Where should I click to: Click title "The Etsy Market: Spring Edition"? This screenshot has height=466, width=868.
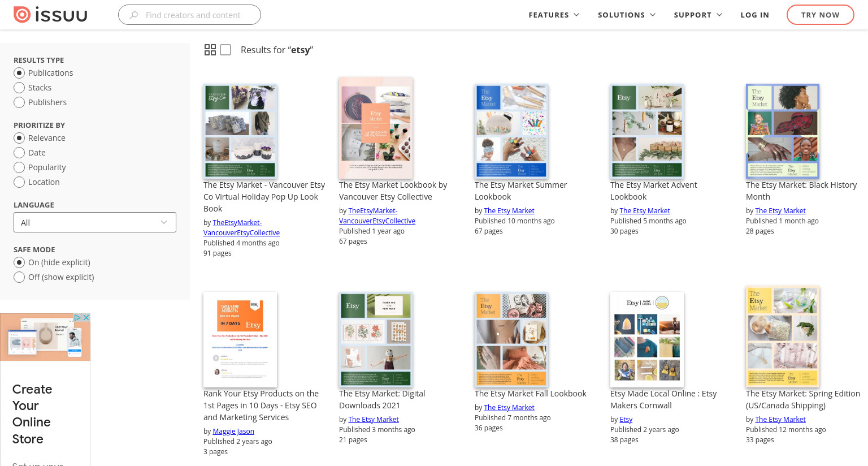point(803,399)
